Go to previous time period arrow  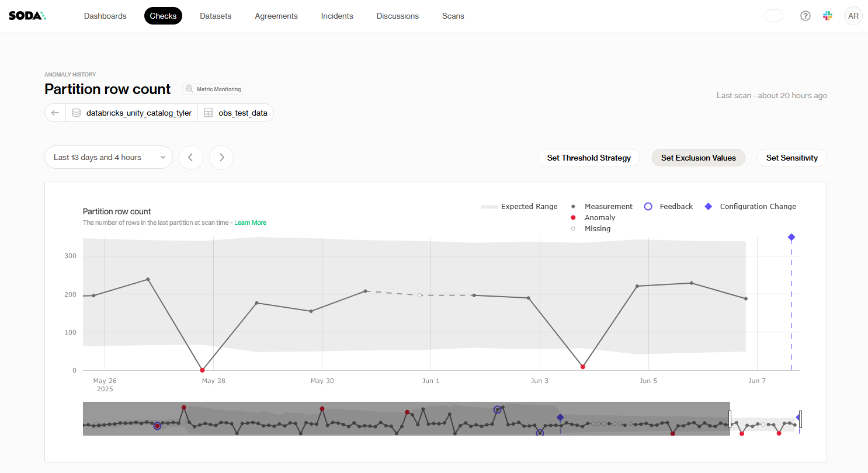[191, 158]
